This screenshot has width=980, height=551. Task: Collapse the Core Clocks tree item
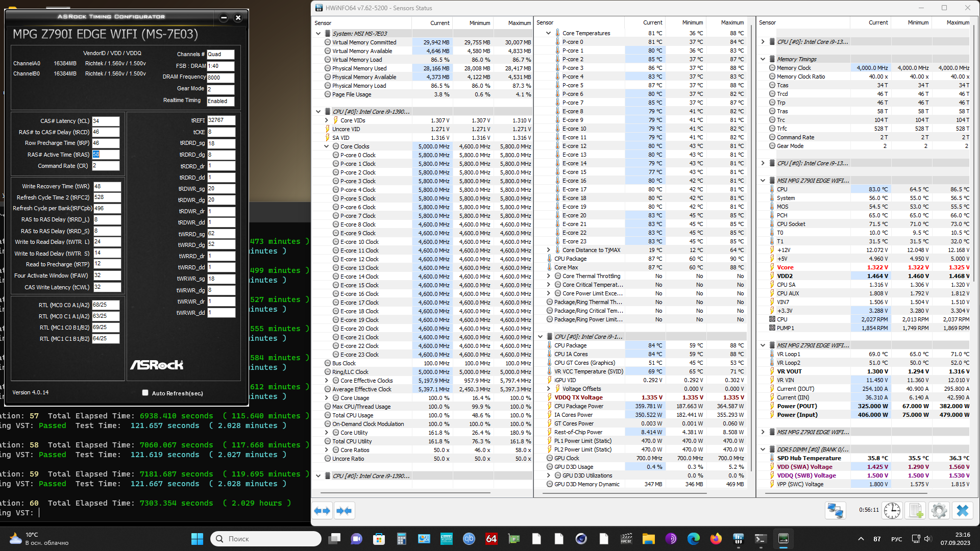(x=327, y=146)
